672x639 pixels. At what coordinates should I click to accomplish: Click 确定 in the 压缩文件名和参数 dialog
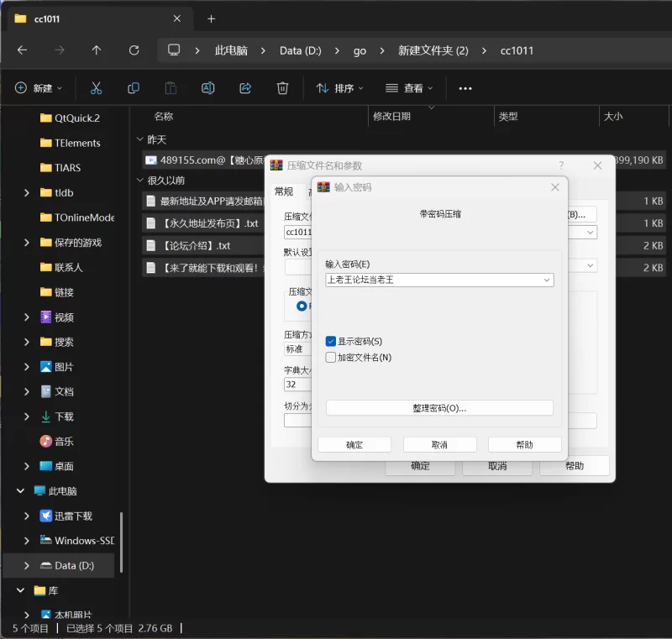tap(420, 466)
